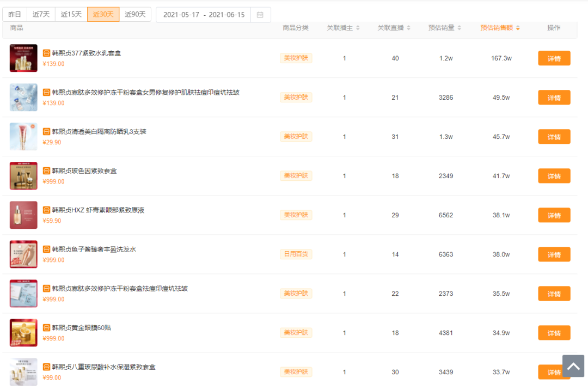Sort by 关联播主 column arrows
The image size is (588, 390).
pos(358,28)
